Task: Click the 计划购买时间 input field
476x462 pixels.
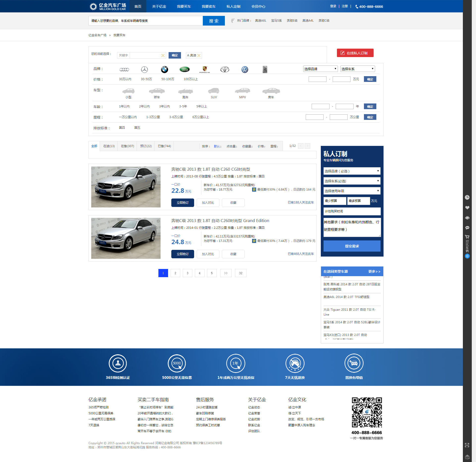Action: coord(352,211)
